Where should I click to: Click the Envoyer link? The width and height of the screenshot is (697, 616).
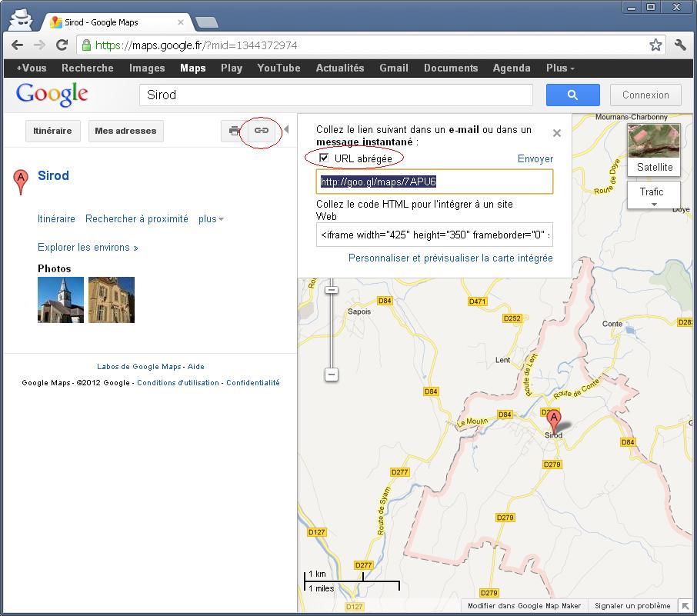click(535, 158)
